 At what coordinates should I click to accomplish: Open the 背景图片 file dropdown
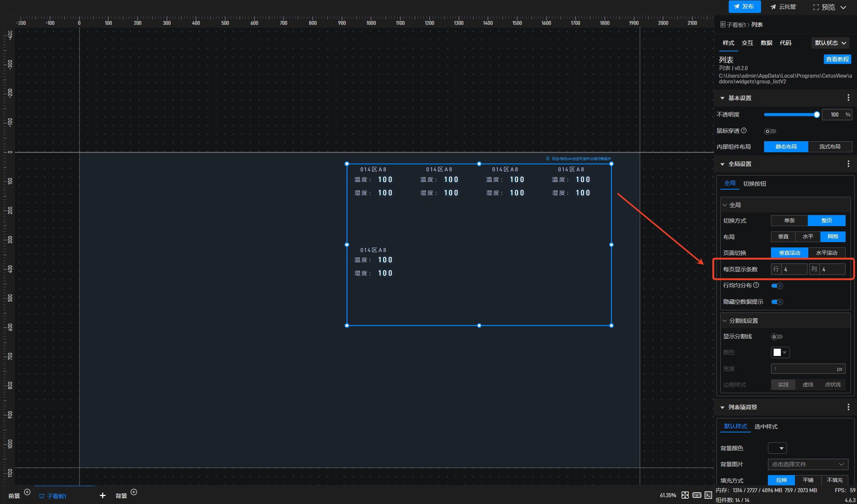[808, 464]
